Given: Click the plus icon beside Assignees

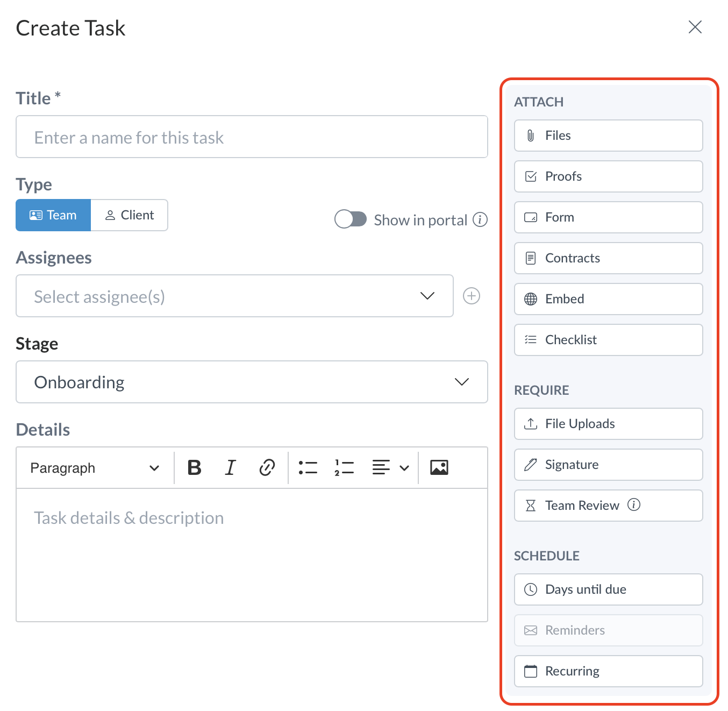Looking at the screenshot, I should click(x=472, y=296).
